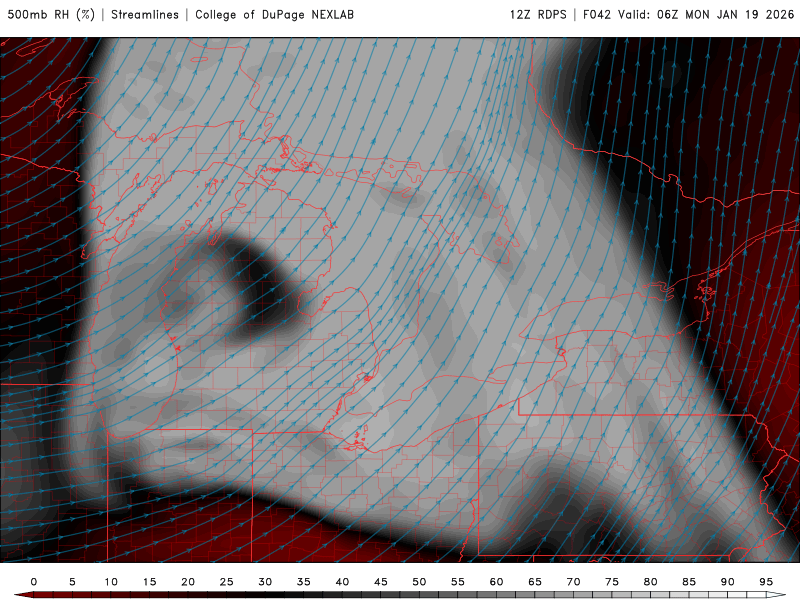
Task: Click the colorbar label '90'
Action: [728, 582]
